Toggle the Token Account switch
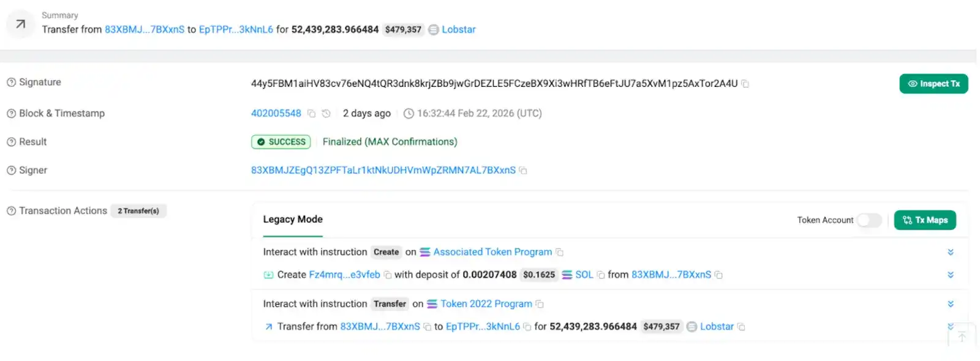 (869, 220)
